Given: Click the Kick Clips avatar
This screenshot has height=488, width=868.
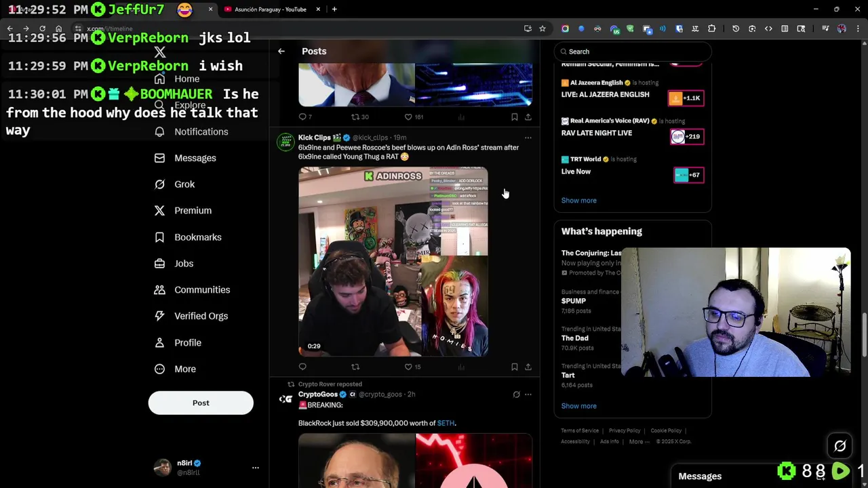Looking at the screenshot, I should pyautogui.click(x=285, y=142).
